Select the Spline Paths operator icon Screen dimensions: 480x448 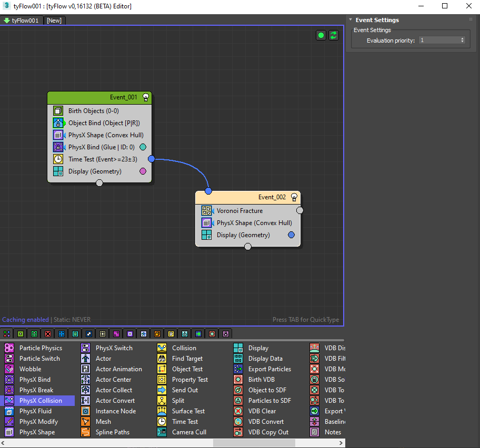coord(85,432)
